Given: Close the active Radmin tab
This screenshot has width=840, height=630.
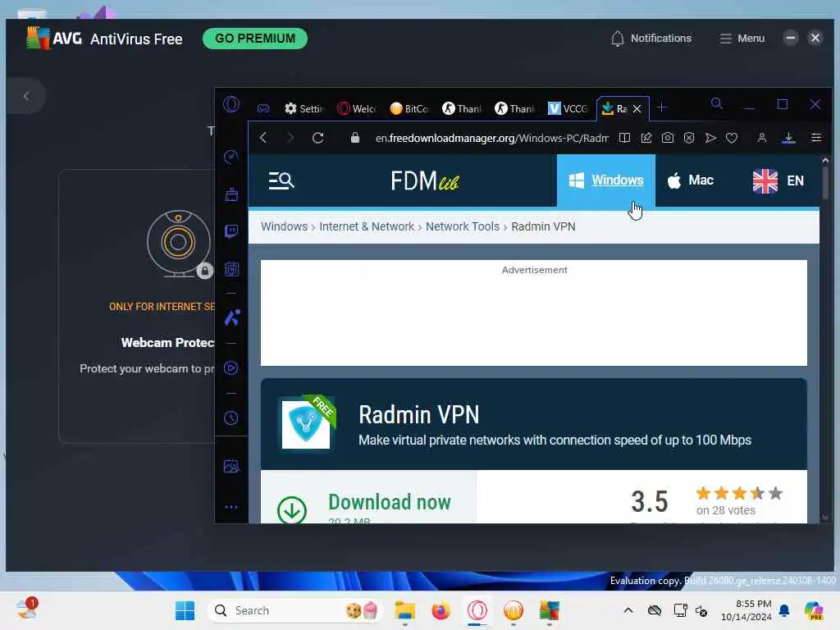Looking at the screenshot, I should point(637,109).
